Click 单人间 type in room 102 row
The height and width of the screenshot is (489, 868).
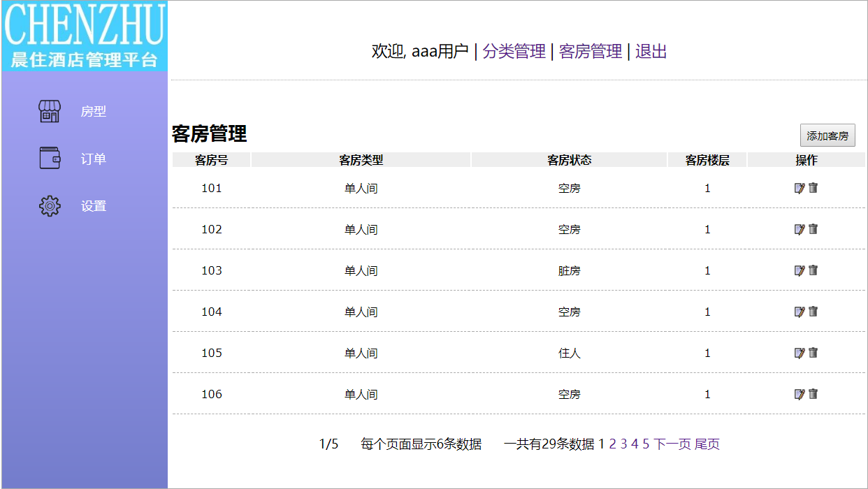point(361,229)
